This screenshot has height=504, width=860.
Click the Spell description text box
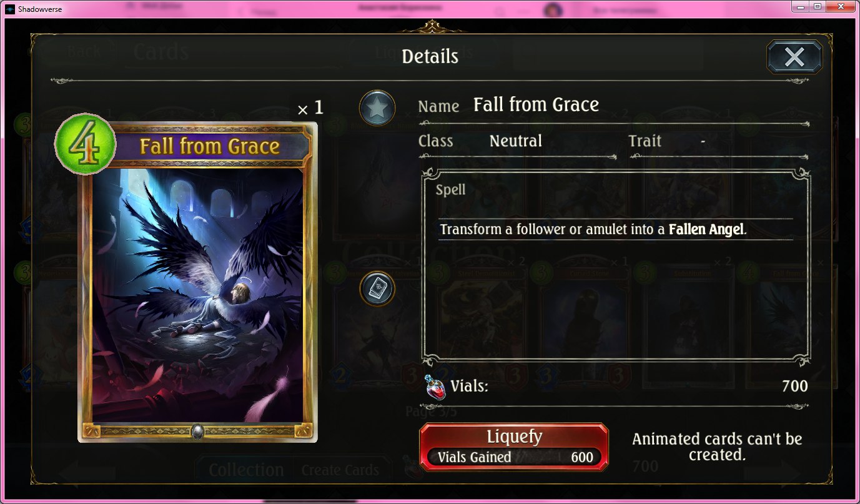(616, 267)
